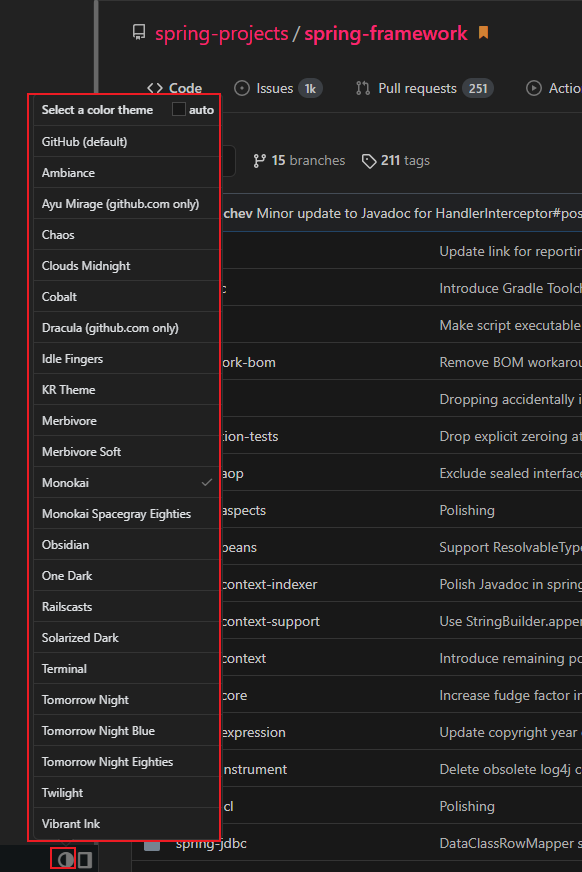Click the pull request icon in tab bar
Image resolution: width=582 pixels, height=872 pixels.
pos(363,88)
